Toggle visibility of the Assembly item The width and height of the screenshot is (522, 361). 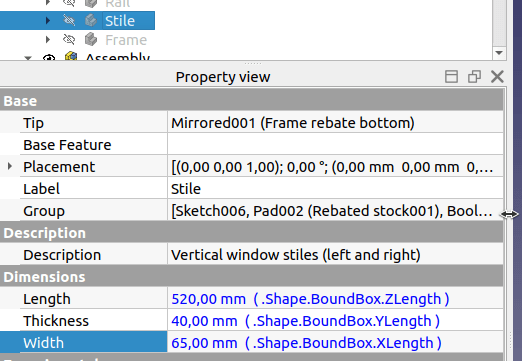pos(49,57)
